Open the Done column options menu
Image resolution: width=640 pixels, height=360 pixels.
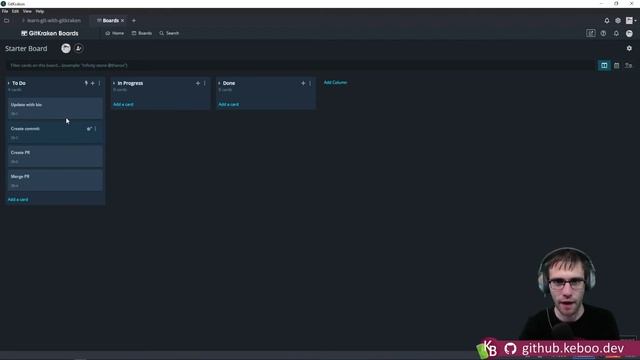coord(310,83)
